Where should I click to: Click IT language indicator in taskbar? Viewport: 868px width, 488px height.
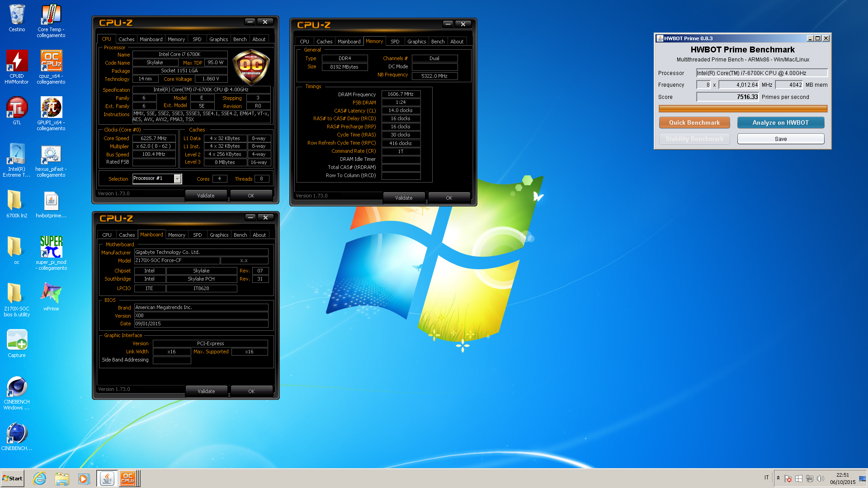coord(766,478)
